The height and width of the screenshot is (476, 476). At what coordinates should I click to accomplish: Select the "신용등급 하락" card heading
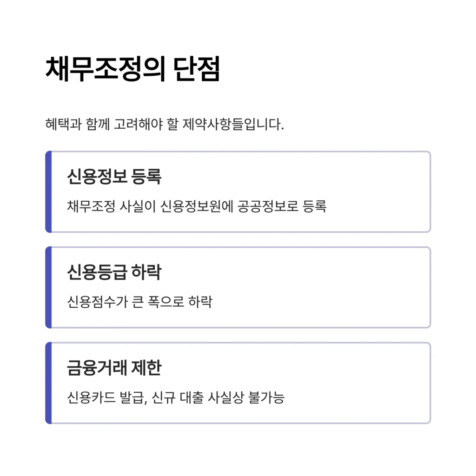pos(114,272)
